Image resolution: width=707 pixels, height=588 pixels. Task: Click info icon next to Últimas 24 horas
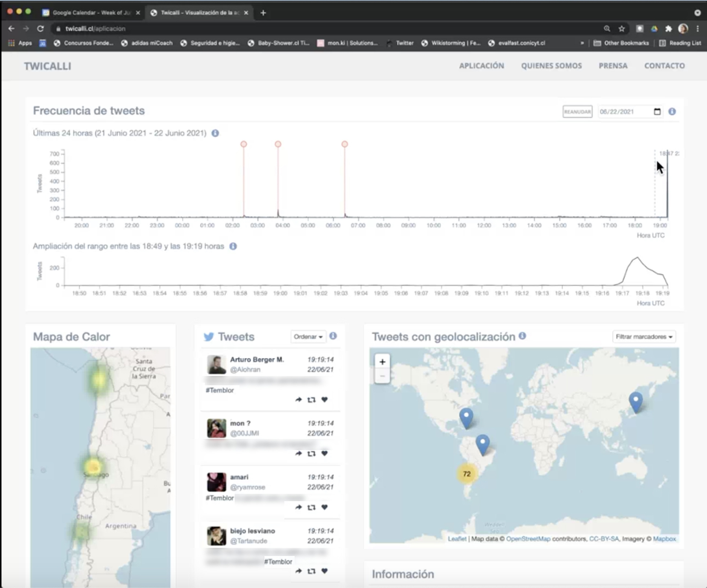[x=215, y=133]
